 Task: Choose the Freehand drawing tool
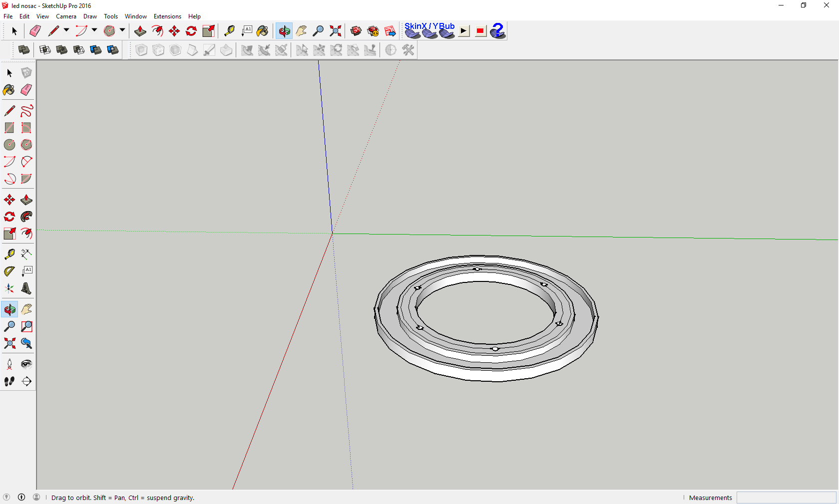click(x=26, y=110)
